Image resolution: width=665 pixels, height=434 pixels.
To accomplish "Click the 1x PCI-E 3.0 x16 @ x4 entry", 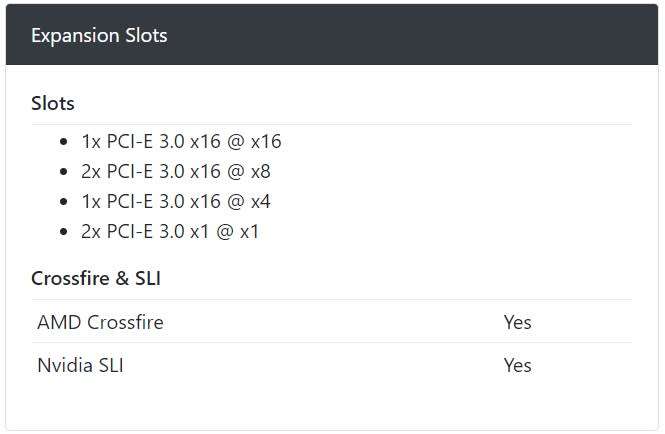I will 176,202.
